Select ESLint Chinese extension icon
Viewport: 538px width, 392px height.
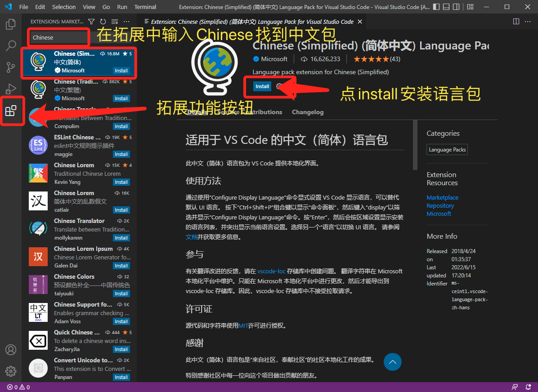point(38,145)
